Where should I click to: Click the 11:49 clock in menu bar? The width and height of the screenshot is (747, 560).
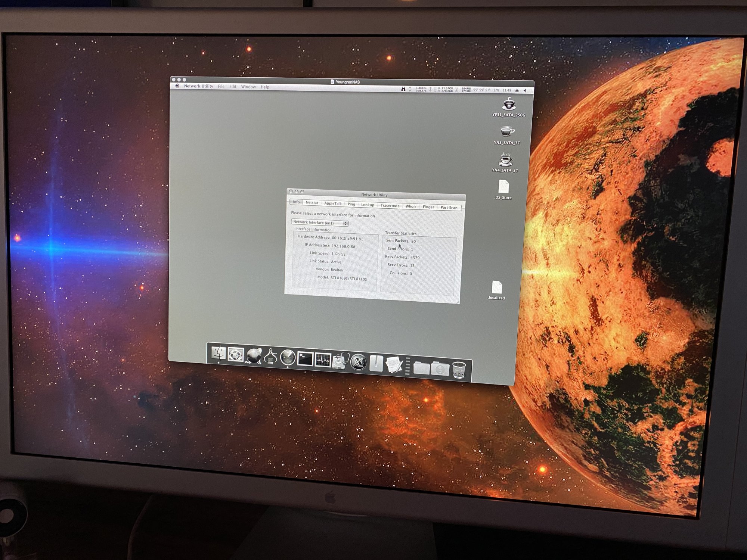506,90
